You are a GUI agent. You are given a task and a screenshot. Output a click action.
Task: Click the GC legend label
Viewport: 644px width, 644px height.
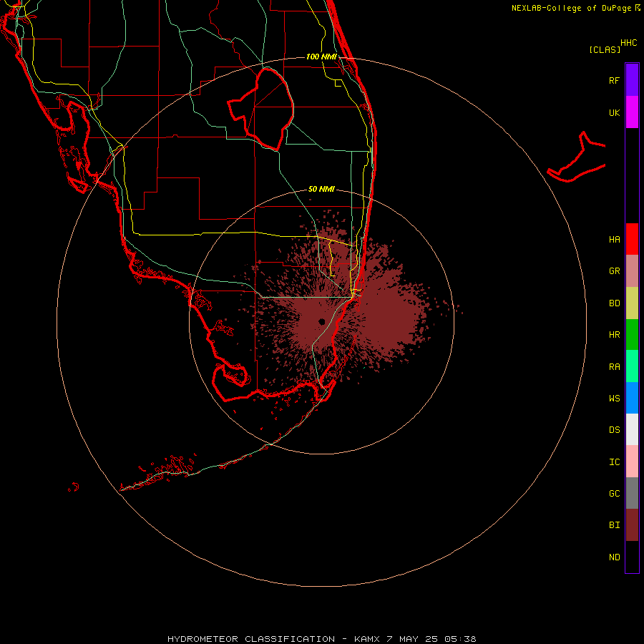pyautogui.click(x=614, y=494)
